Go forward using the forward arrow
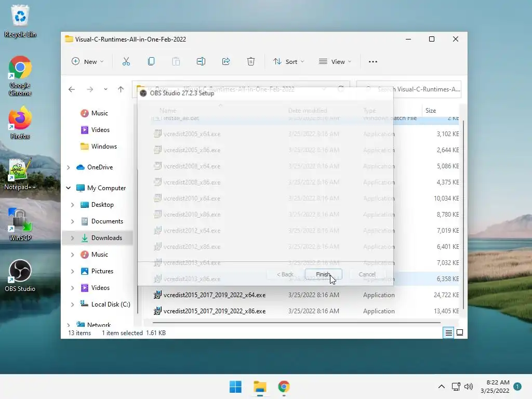 click(x=90, y=89)
